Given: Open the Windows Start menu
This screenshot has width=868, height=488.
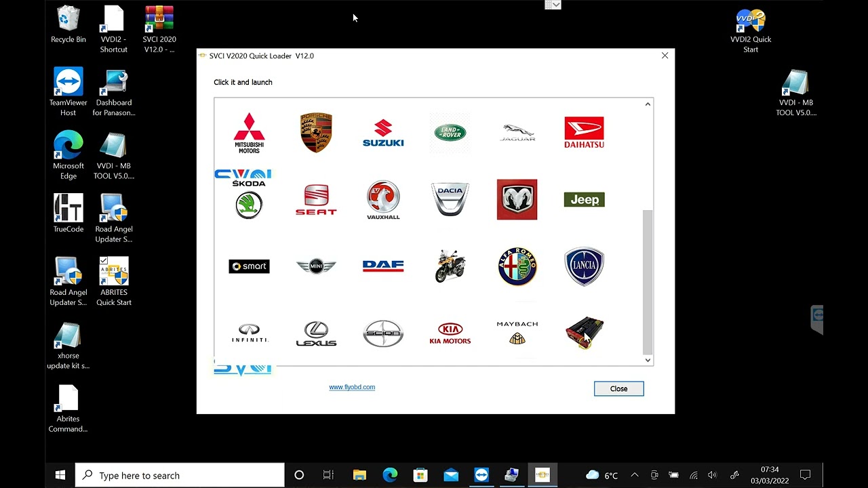Looking at the screenshot, I should (x=60, y=475).
